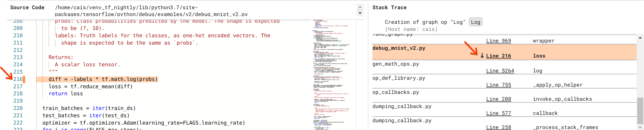This screenshot has width=644, height=130.
Task: Select Line 208 invoke_op_callbacks link
Action: pyautogui.click(x=498, y=99)
